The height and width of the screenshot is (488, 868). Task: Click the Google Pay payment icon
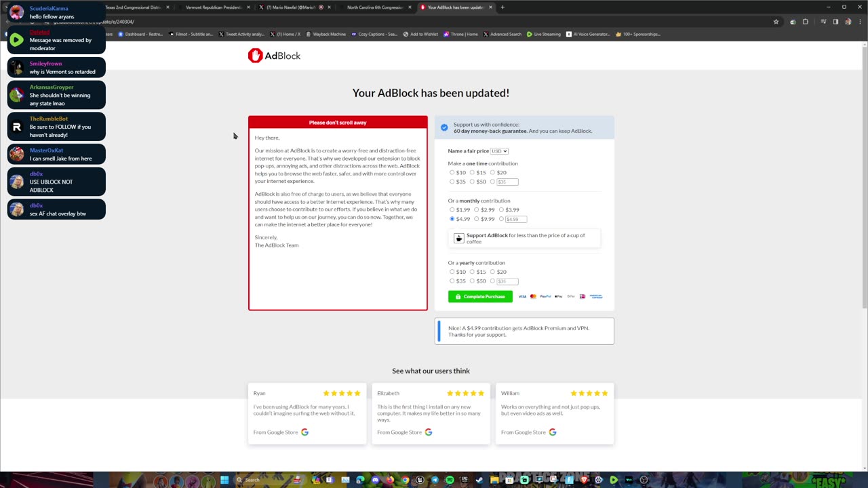pos(571,296)
